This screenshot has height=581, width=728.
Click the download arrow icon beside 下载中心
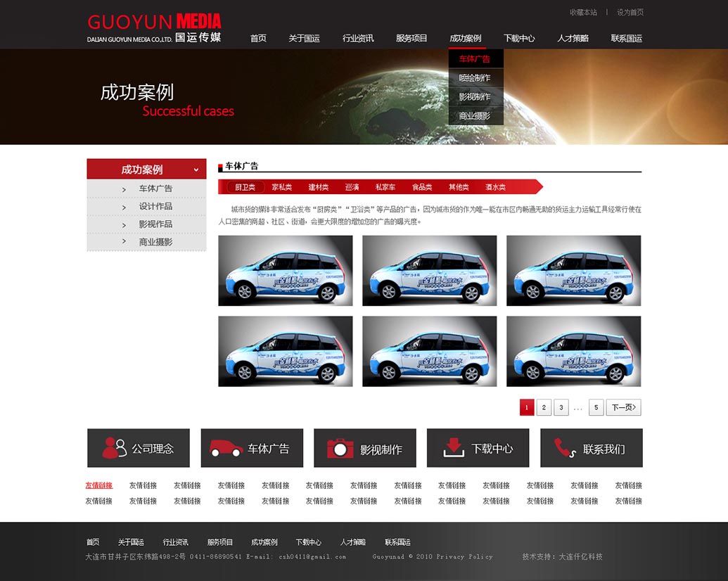coord(454,448)
